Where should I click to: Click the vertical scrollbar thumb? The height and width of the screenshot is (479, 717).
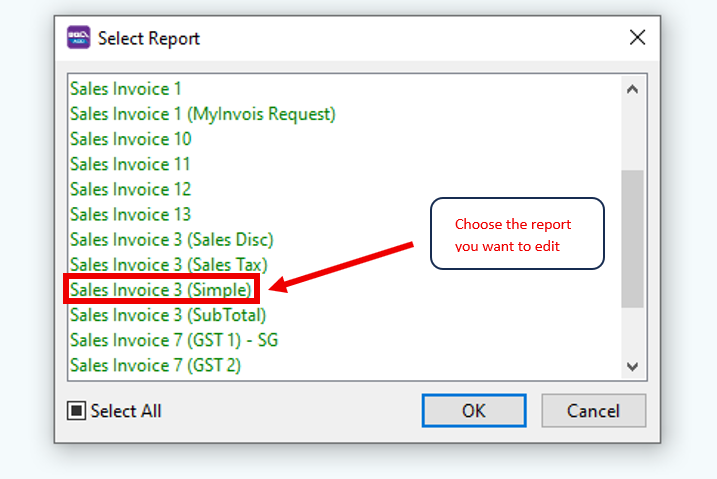[631, 238]
